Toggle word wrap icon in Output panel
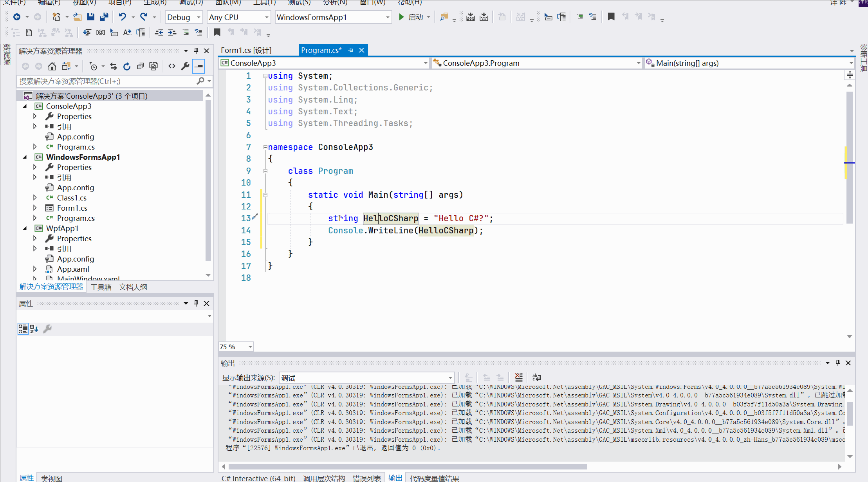 [x=537, y=377]
